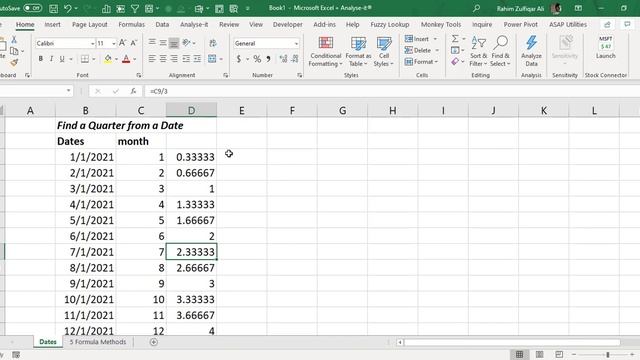Open the General number format dropdown

pyautogui.click(x=296, y=43)
